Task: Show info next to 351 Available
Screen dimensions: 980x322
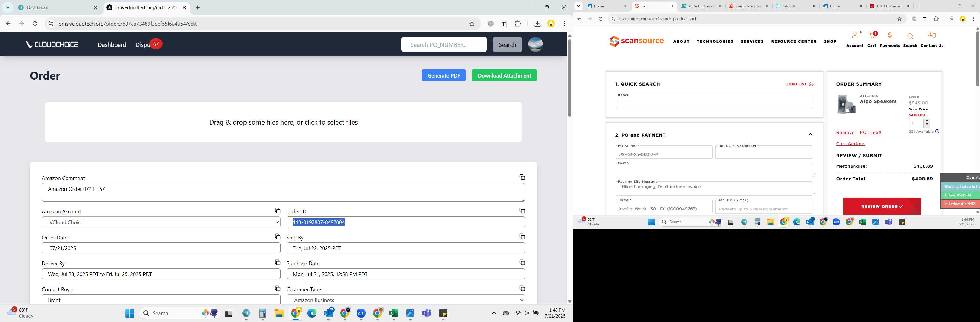Action: [937, 131]
